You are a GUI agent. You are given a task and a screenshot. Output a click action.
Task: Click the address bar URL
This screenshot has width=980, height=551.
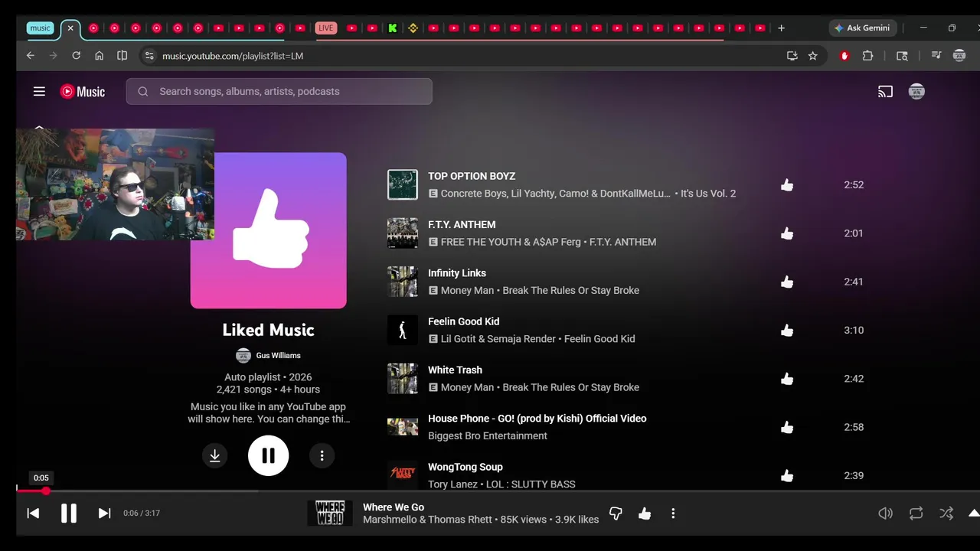233,56
